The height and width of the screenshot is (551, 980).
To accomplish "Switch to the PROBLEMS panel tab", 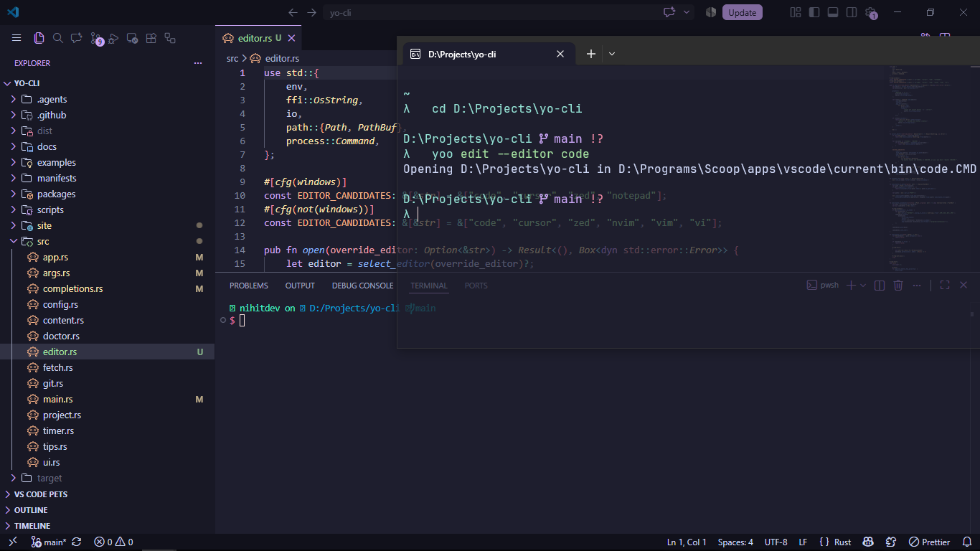I will 249,286.
